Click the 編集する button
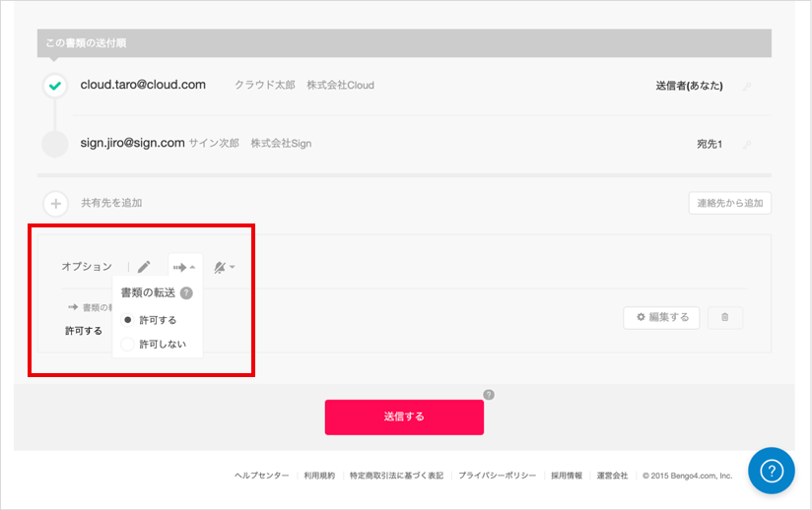This screenshot has width=812, height=510. coord(661,318)
